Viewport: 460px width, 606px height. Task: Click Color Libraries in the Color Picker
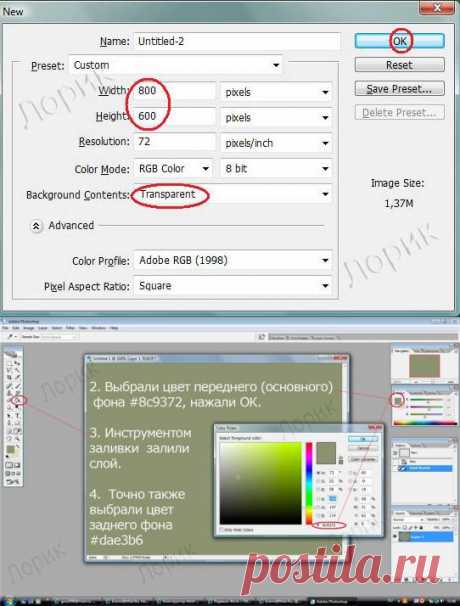(363, 460)
